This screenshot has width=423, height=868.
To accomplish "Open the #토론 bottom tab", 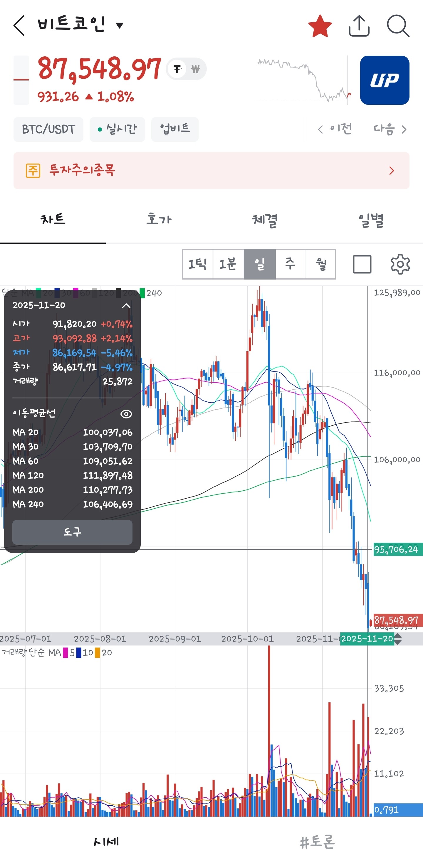I will pyautogui.click(x=317, y=842).
